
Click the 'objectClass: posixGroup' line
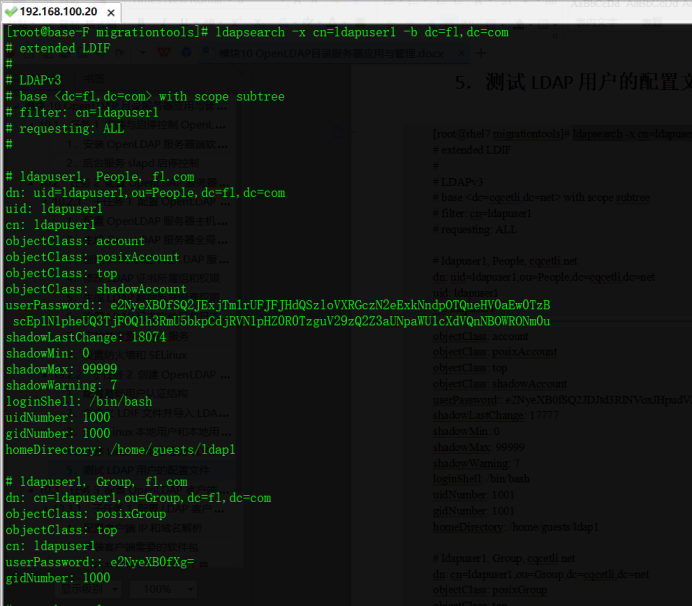[86, 514]
